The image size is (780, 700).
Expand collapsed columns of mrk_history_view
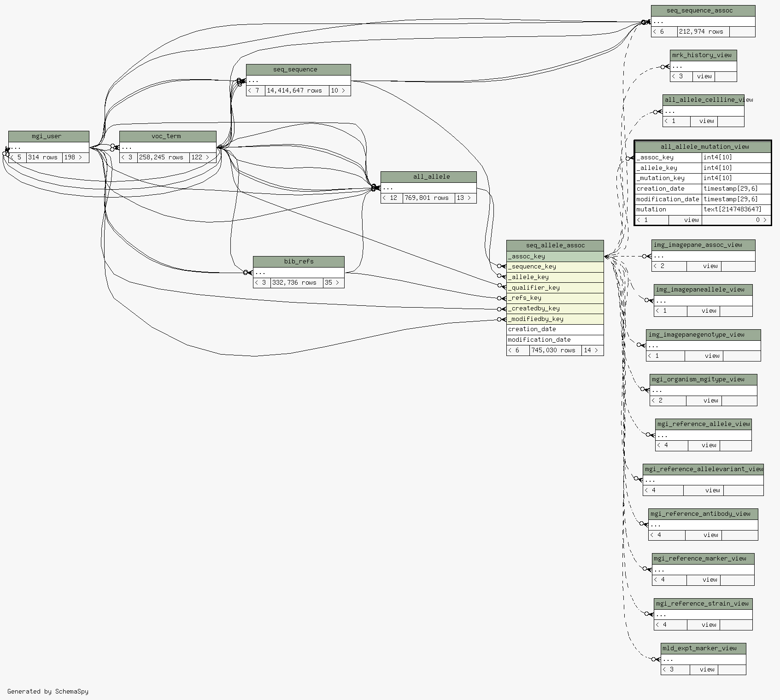pos(704,66)
